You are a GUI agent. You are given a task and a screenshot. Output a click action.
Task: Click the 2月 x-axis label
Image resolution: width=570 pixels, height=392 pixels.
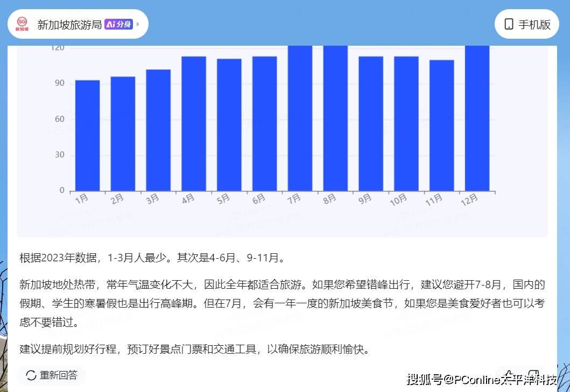(117, 199)
